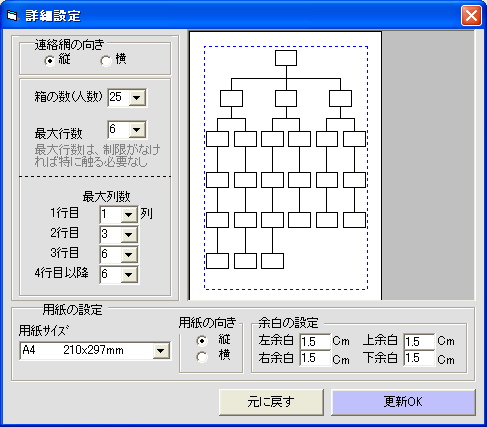
Task: Open the 用紙サイズ A4 dropdown
Action: point(161,350)
